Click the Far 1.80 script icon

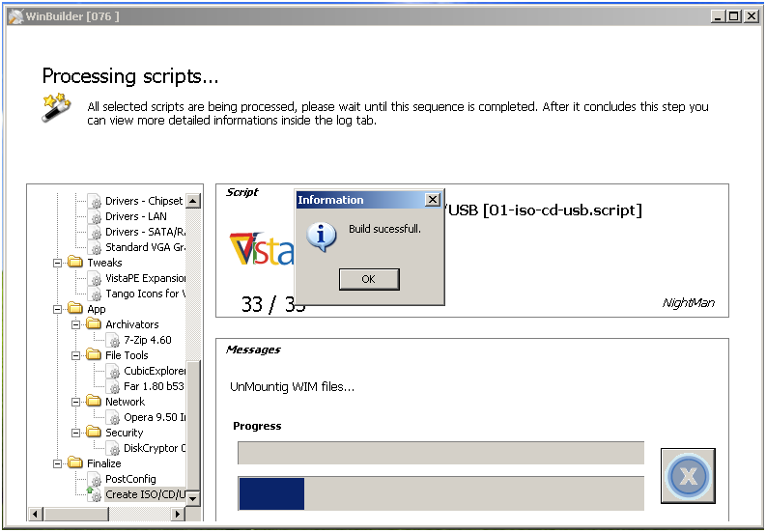point(113,386)
